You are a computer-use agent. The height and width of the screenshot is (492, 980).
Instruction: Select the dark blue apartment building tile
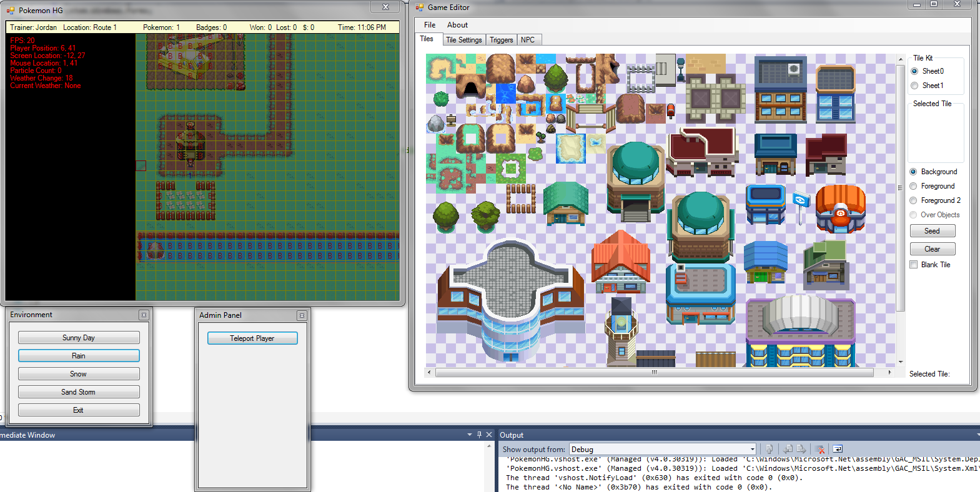point(780,89)
